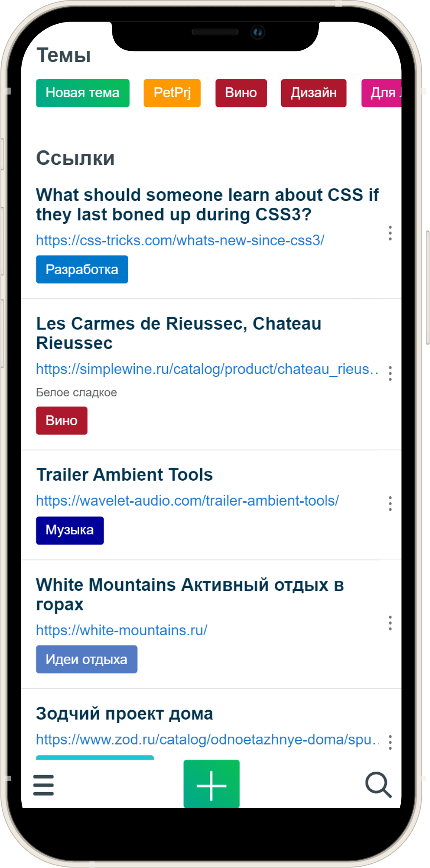Viewport: 430px width, 868px height.
Task: Open options menu for Trailer Ambient Tools
Action: tap(390, 504)
